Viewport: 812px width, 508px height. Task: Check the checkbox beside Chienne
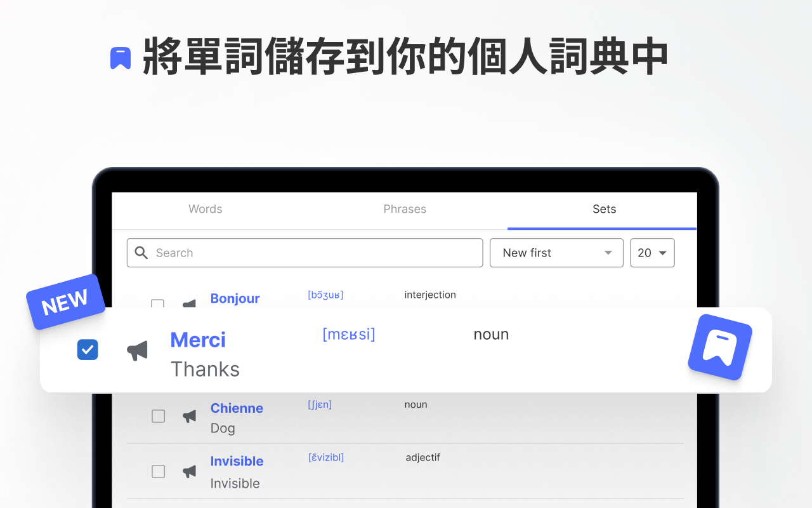coord(158,416)
